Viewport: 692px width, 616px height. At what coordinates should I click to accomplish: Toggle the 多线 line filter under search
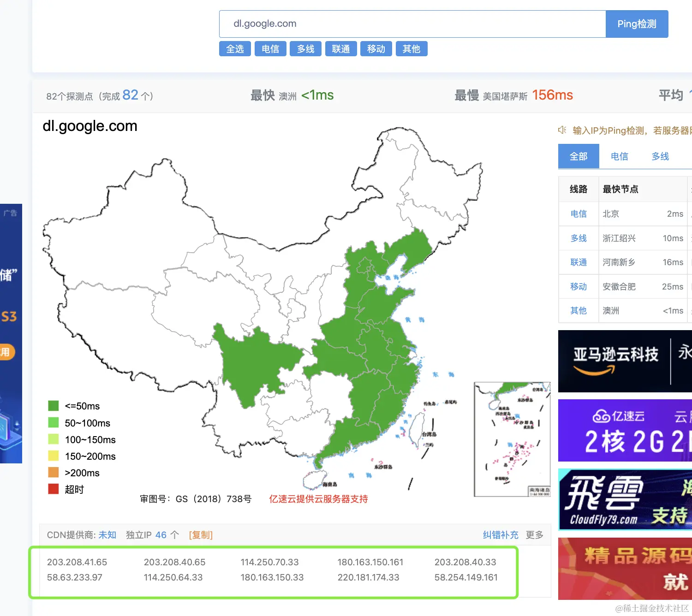[305, 49]
